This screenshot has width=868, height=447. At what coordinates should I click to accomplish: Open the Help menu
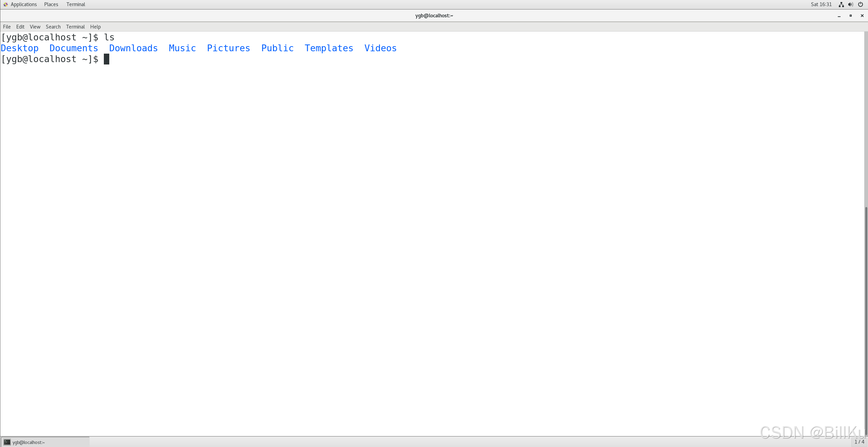95,27
